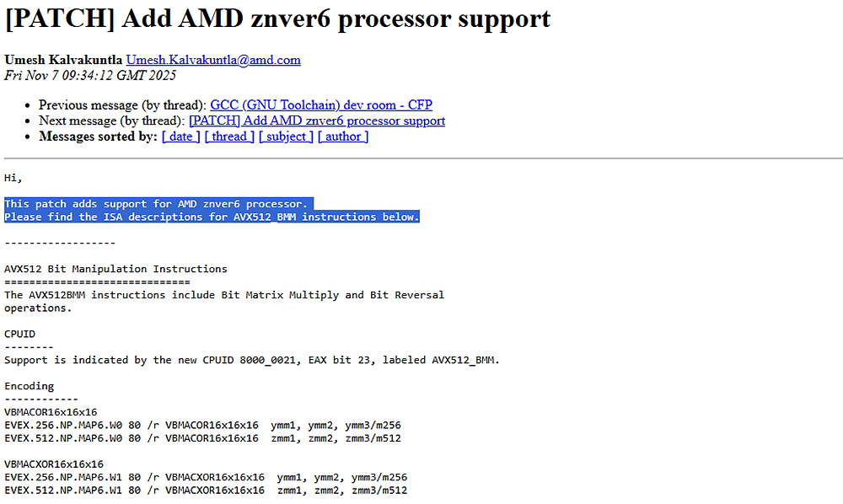Open the GCC (GNU Toolchain) dev room - CFP link
This screenshot has width=843, height=504.
320,105
